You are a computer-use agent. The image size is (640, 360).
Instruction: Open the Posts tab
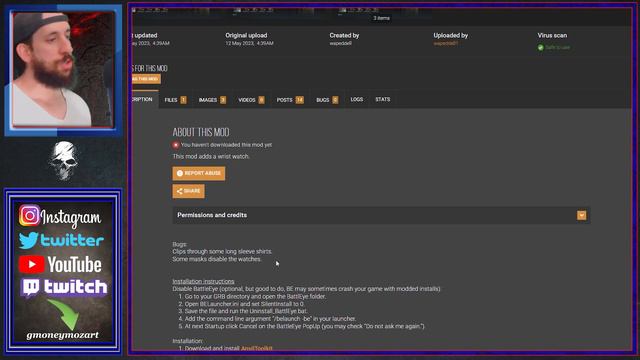tap(290, 100)
